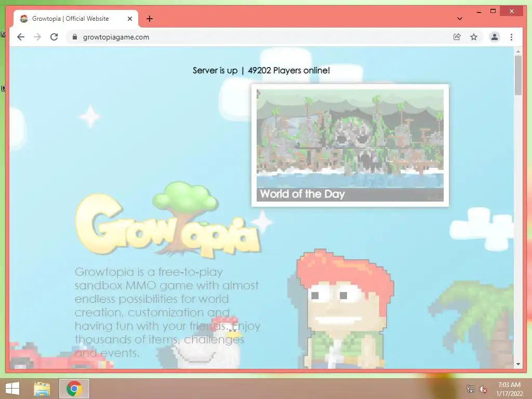Bookmark this page with the star icon
The width and height of the screenshot is (532, 399).
(x=474, y=37)
